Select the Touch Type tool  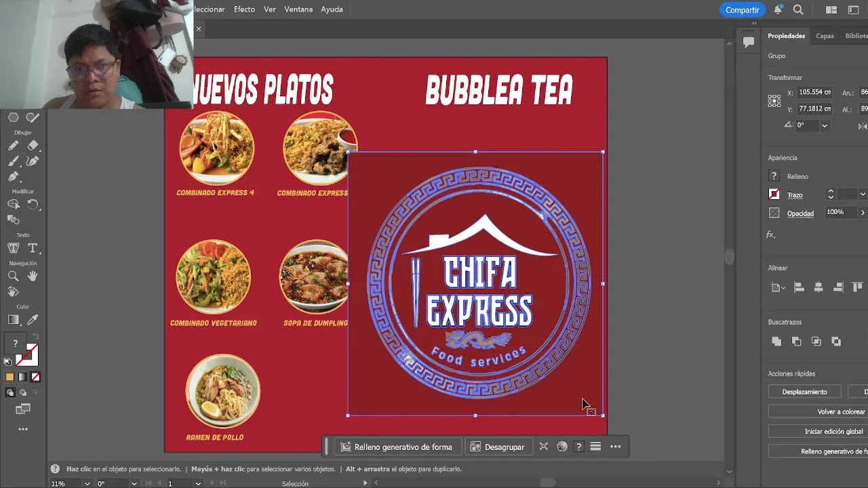[x=13, y=248]
